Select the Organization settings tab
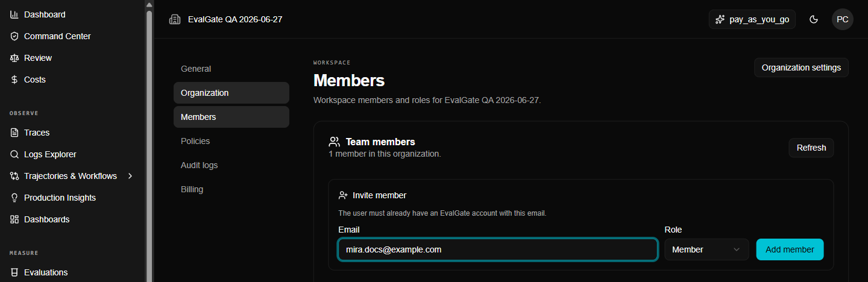The height and width of the screenshot is (282, 868). coord(231,93)
